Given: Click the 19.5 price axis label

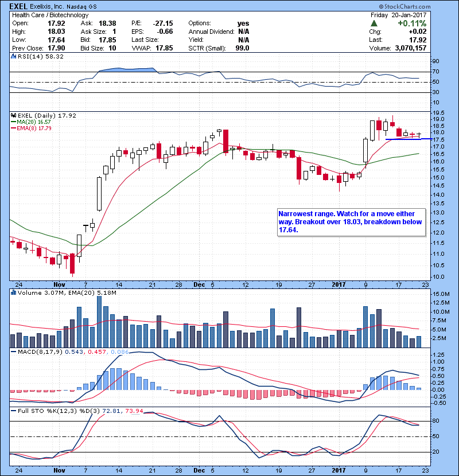Looking at the screenshot, I should pyautogui.click(x=438, y=112).
